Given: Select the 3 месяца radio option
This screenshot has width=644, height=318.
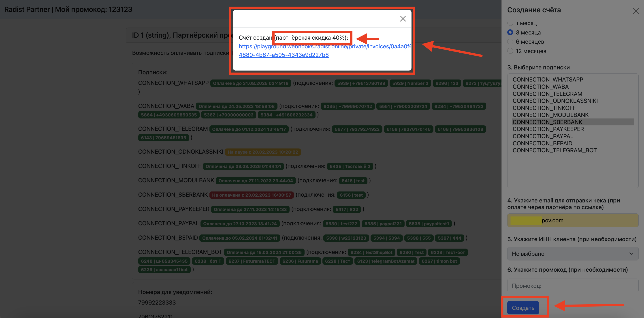Looking at the screenshot, I should tap(510, 32).
